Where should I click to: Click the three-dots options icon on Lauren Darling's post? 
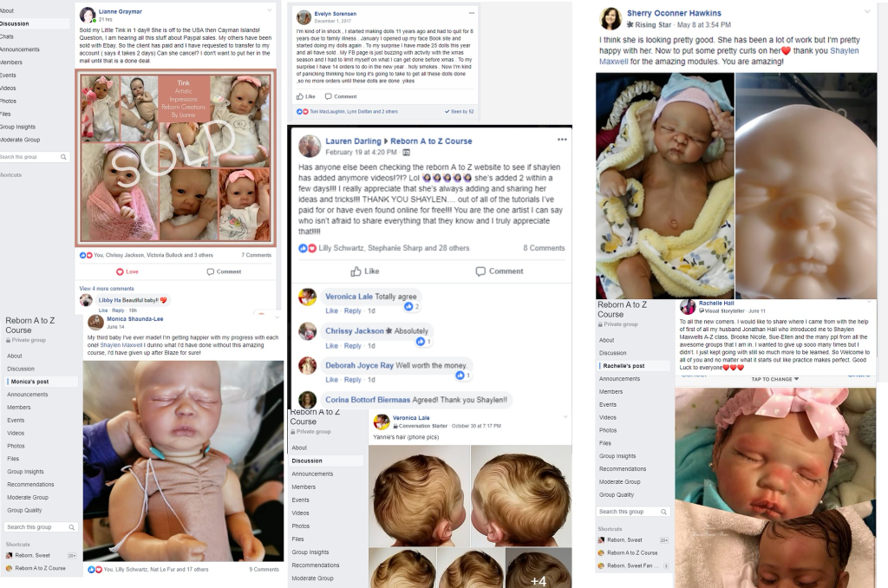[562, 140]
